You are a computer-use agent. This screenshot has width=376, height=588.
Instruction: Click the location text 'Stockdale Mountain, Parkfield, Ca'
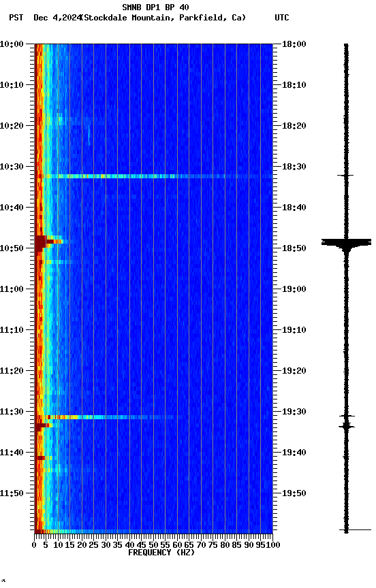click(163, 18)
